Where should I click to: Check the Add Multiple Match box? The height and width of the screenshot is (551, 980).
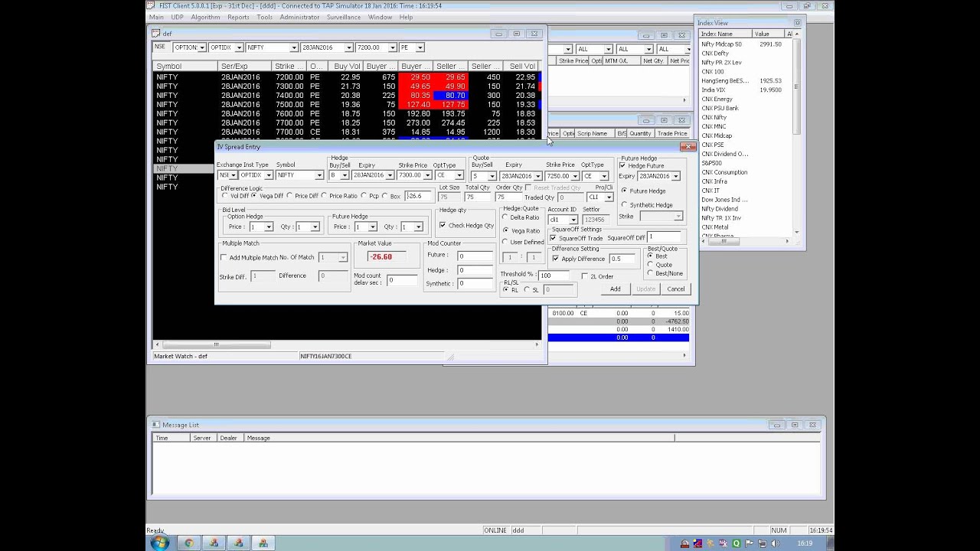point(224,258)
